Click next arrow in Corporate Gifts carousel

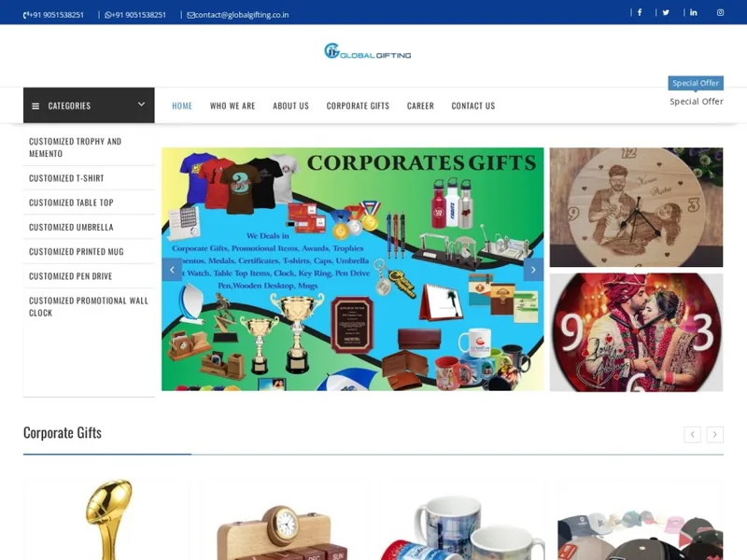tap(714, 434)
